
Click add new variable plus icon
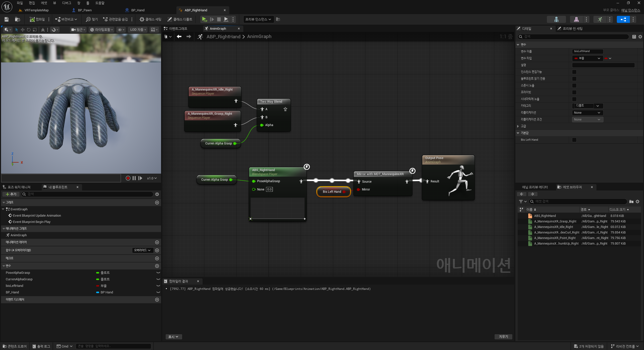[157, 266]
